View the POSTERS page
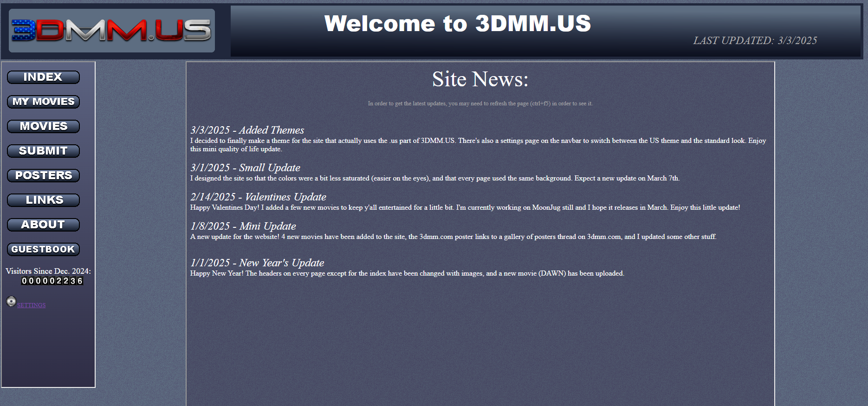Image resolution: width=868 pixels, height=406 pixels. [x=43, y=175]
